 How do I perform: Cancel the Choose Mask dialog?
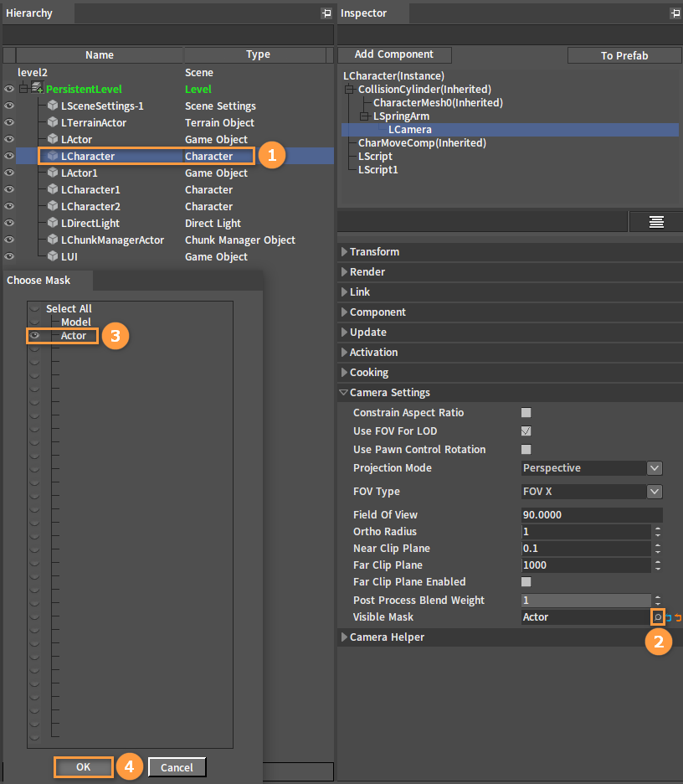[177, 767]
